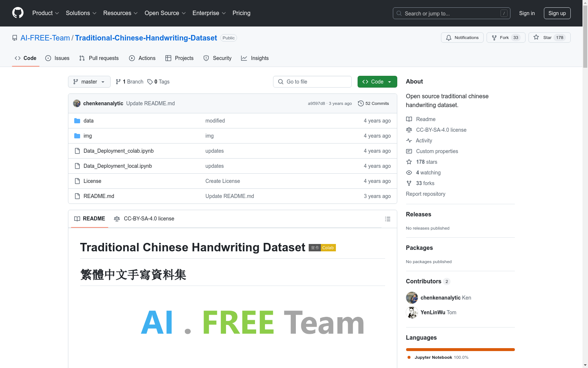588x368 pixels.
Task: Click the License file icon
Action: (77, 181)
